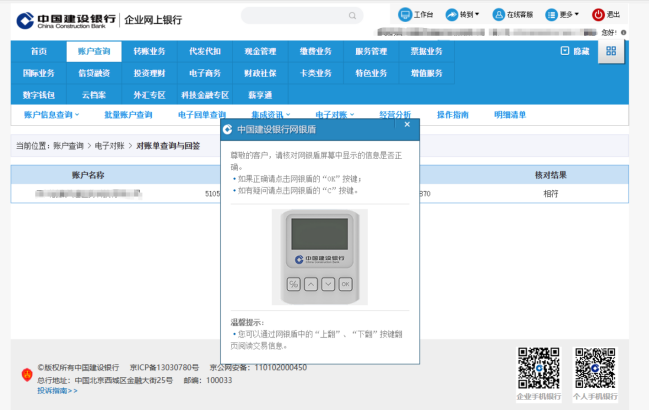The image size is (650, 410).
Task: Click the 京ICP备13030780号 footer text
Action: [164, 367]
